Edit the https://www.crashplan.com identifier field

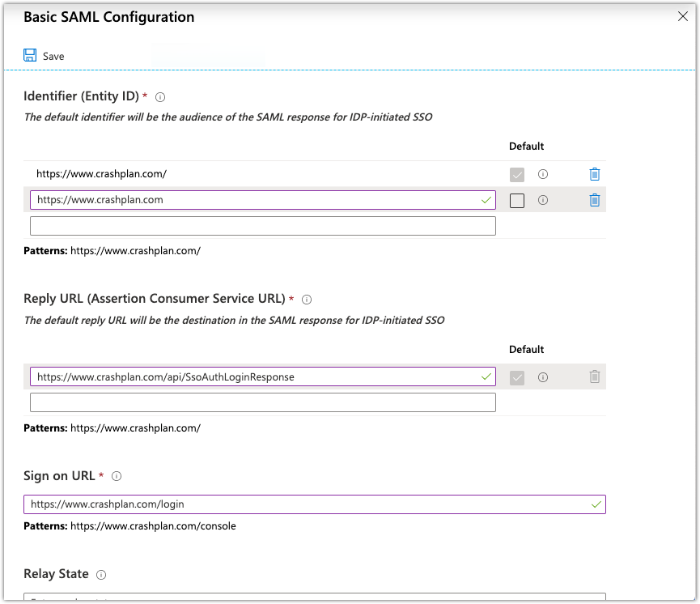click(263, 200)
